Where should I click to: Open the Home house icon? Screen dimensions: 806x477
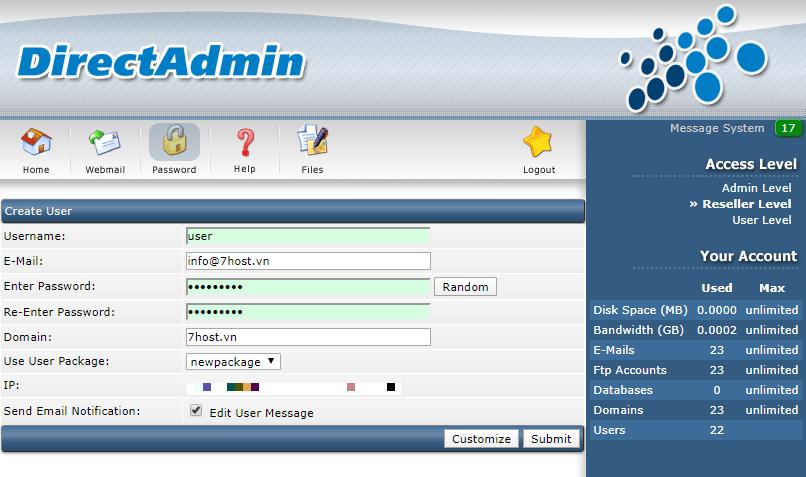pyautogui.click(x=36, y=142)
